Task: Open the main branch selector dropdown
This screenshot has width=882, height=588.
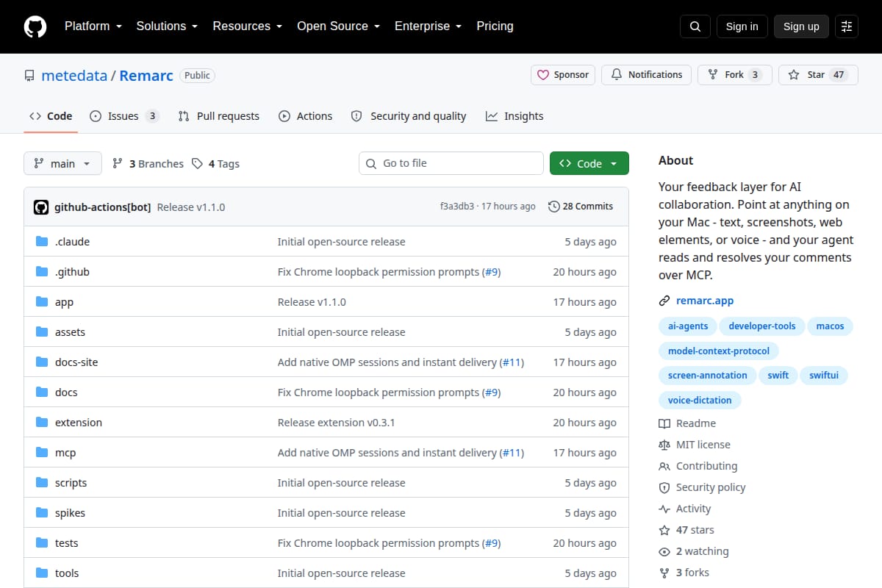Action: click(62, 163)
